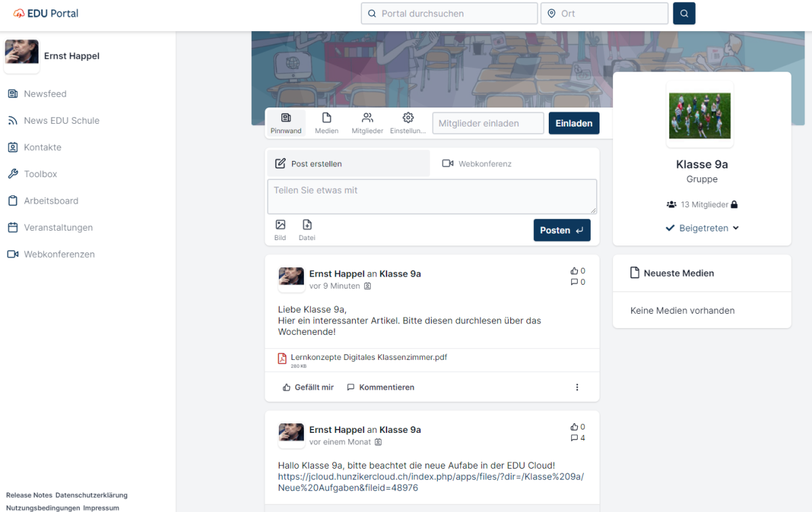Click the Mitglieder einladen input field
Viewport: 812px width, 512px height.
(x=488, y=123)
